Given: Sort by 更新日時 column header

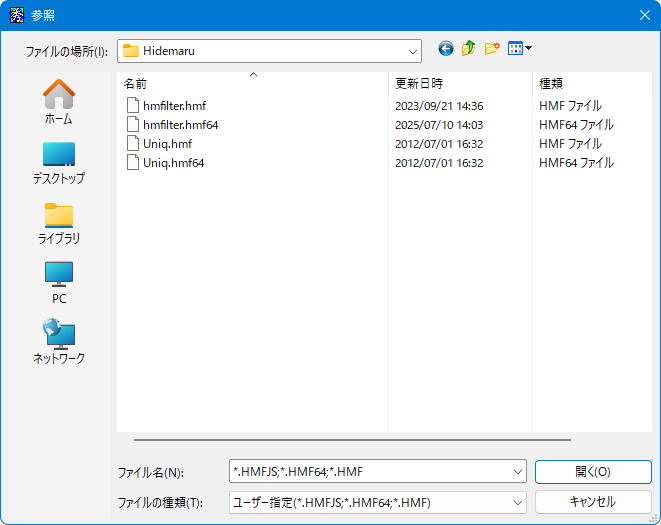Looking at the screenshot, I should coord(460,83).
